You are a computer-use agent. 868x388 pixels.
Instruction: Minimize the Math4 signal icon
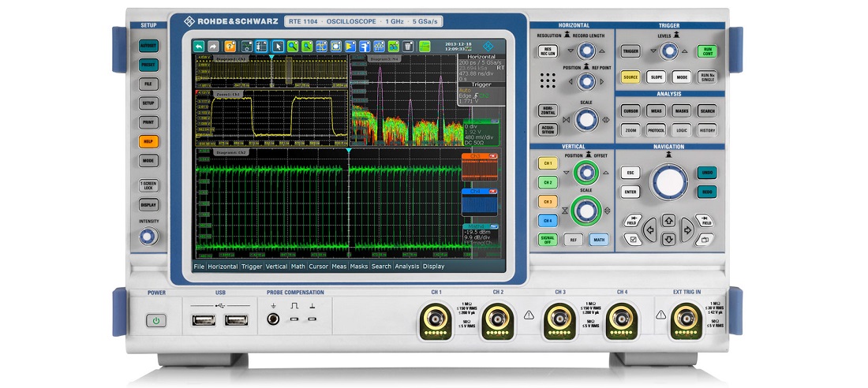coord(494,226)
